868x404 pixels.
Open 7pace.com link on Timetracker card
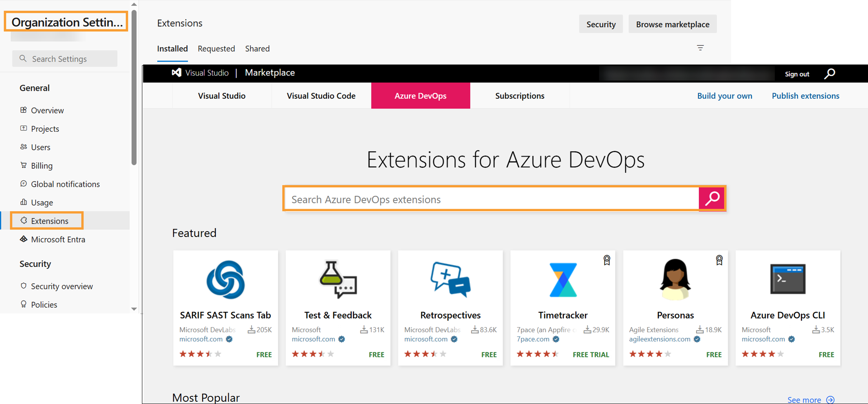click(533, 339)
